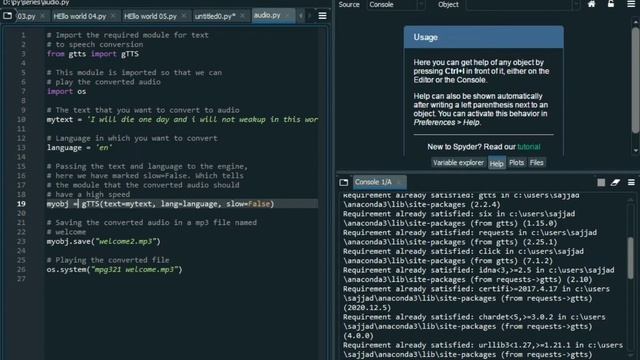Show the next editor tabs arrow
Screen dimensions: 640x360
pos(309,16)
